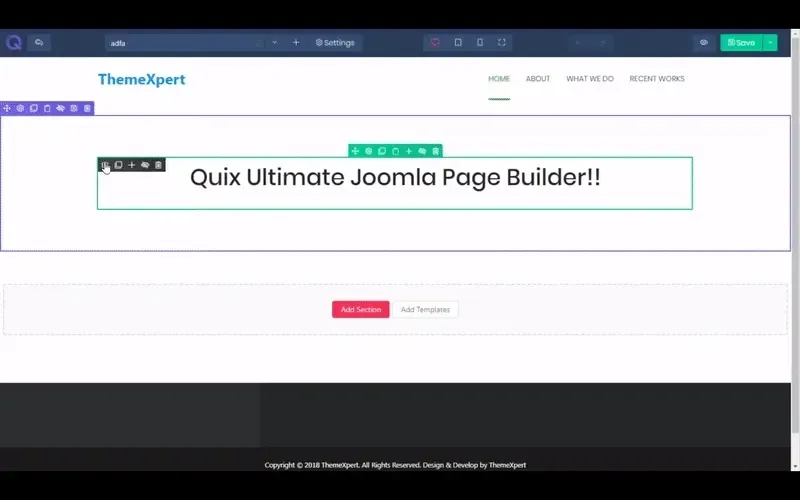This screenshot has height=500, width=800.
Task: Open the RECENT WORKS menu item
Action: click(657, 79)
